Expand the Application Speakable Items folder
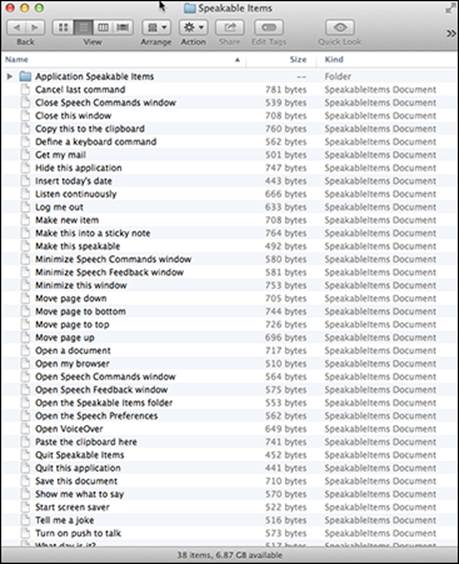Viewport: 459px width, 564px height. click(10, 76)
